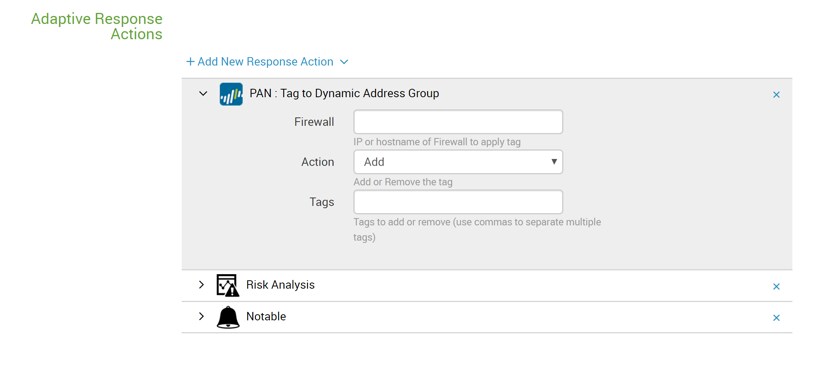Click the hint 'IP or hostname of Firewall to apply tag'

pyautogui.click(x=437, y=142)
